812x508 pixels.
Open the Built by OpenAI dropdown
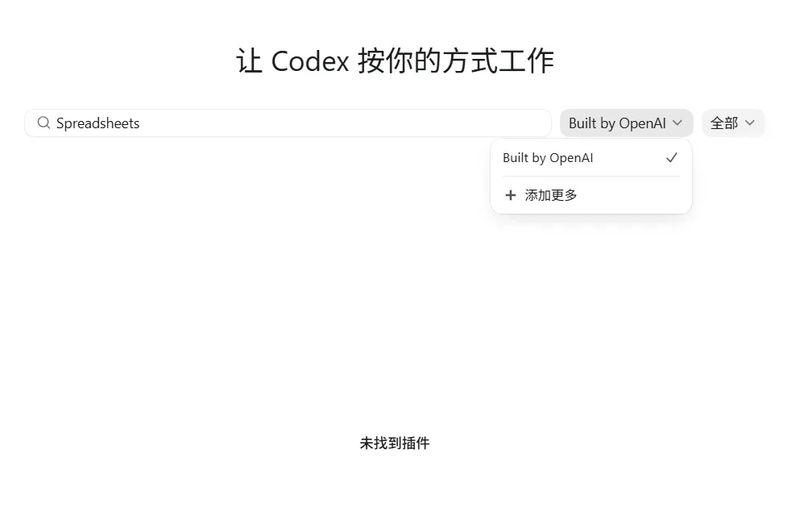tap(626, 123)
